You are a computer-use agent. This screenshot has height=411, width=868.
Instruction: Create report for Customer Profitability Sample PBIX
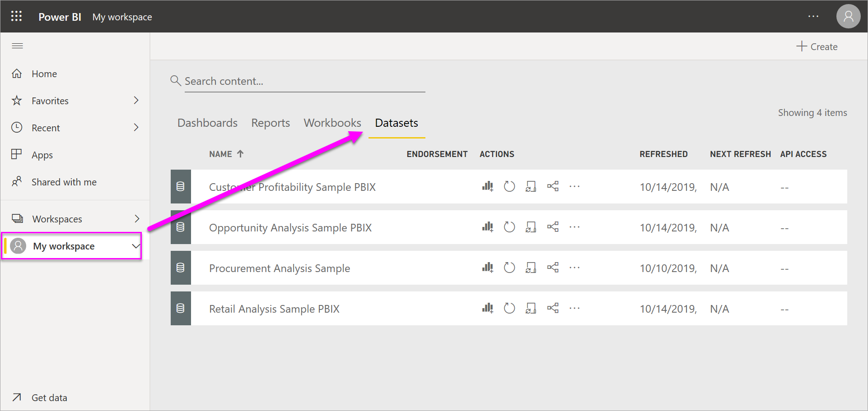[487, 186]
